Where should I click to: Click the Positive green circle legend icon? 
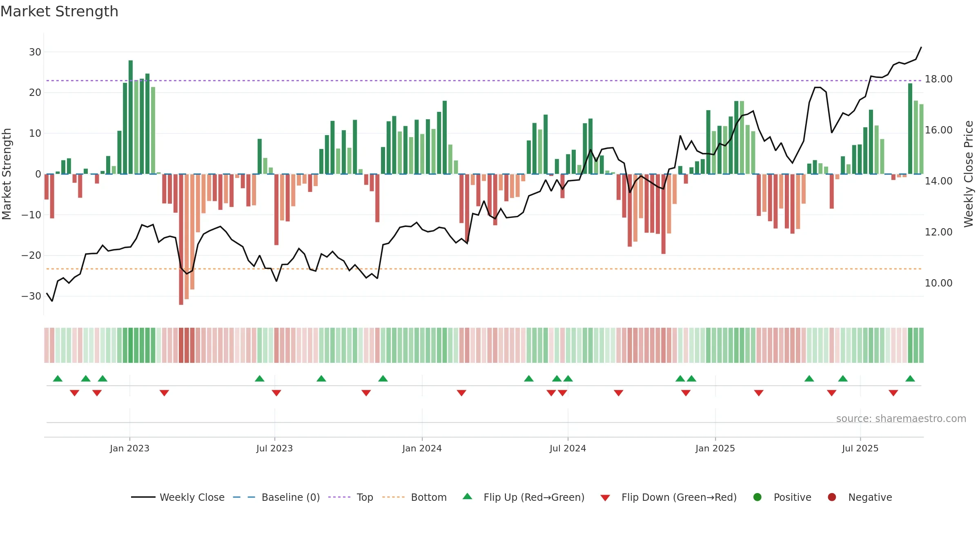(757, 497)
